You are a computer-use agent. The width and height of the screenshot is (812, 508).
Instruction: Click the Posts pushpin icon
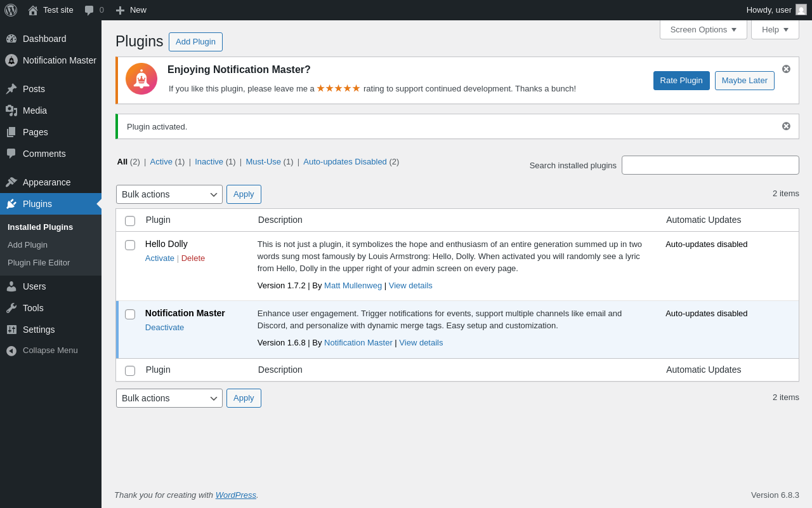pyautogui.click(x=11, y=89)
